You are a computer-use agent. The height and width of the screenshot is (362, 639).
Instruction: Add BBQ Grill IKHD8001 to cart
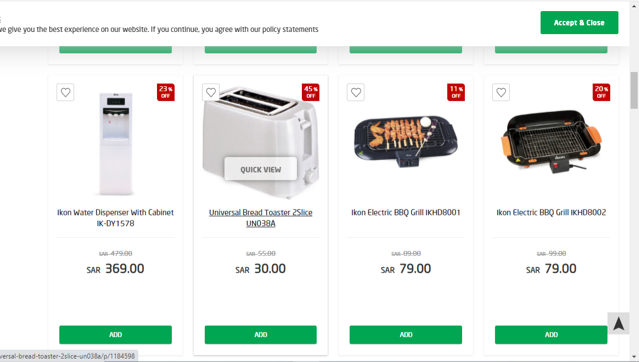405,335
